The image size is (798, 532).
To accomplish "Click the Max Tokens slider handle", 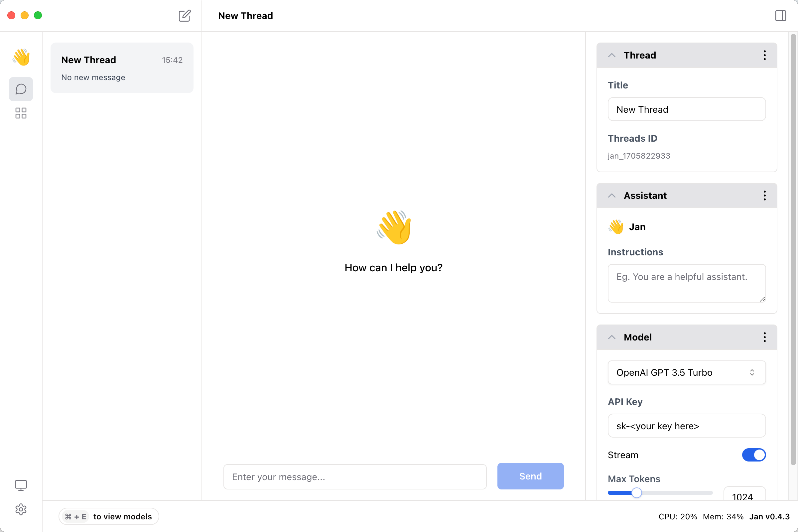I will pos(636,493).
